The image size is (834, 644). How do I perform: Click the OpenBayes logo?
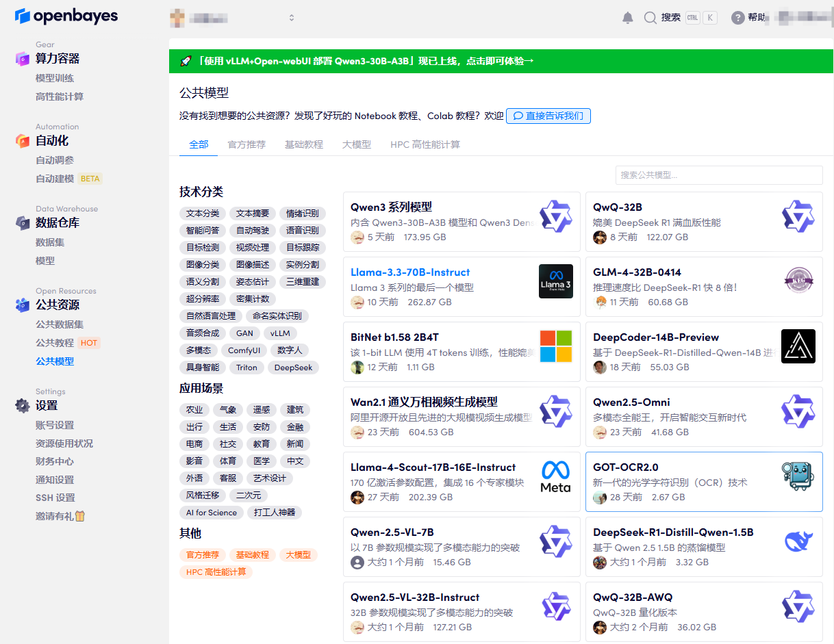tap(66, 16)
